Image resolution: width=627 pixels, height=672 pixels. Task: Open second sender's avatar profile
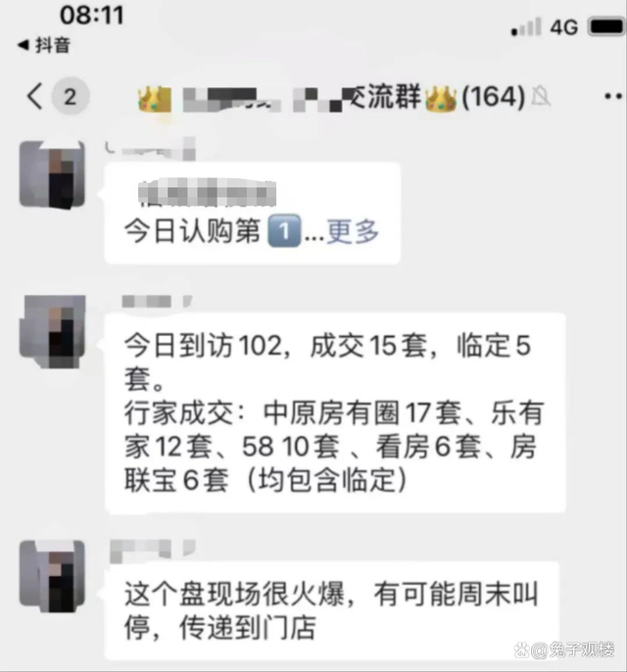click(52, 331)
